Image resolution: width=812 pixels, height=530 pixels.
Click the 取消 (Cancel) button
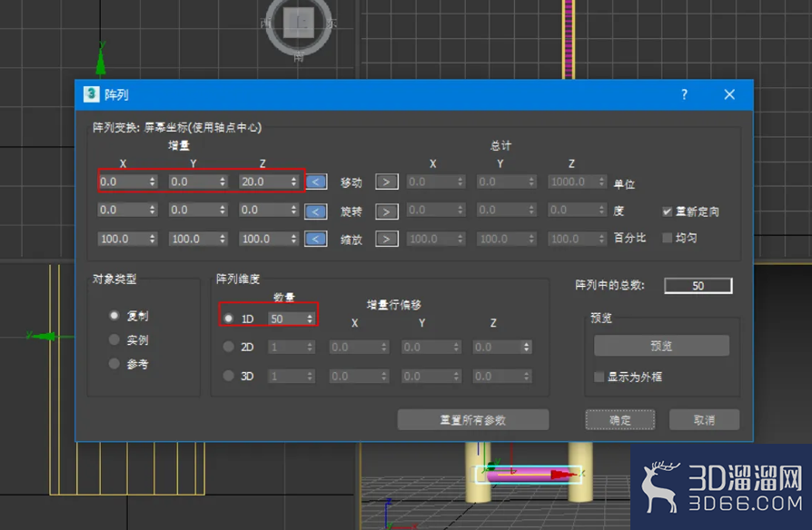tap(704, 420)
